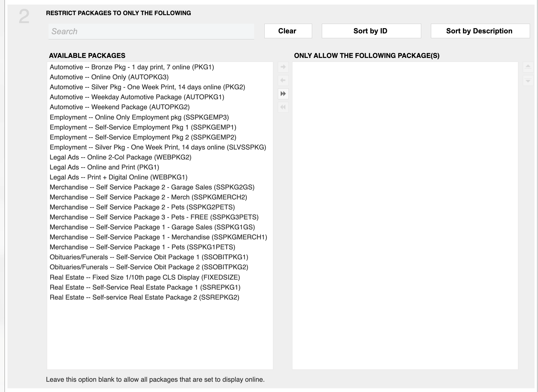The width and height of the screenshot is (538, 392).
Task: Click the move up arrow icon
Action: [528, 67]
